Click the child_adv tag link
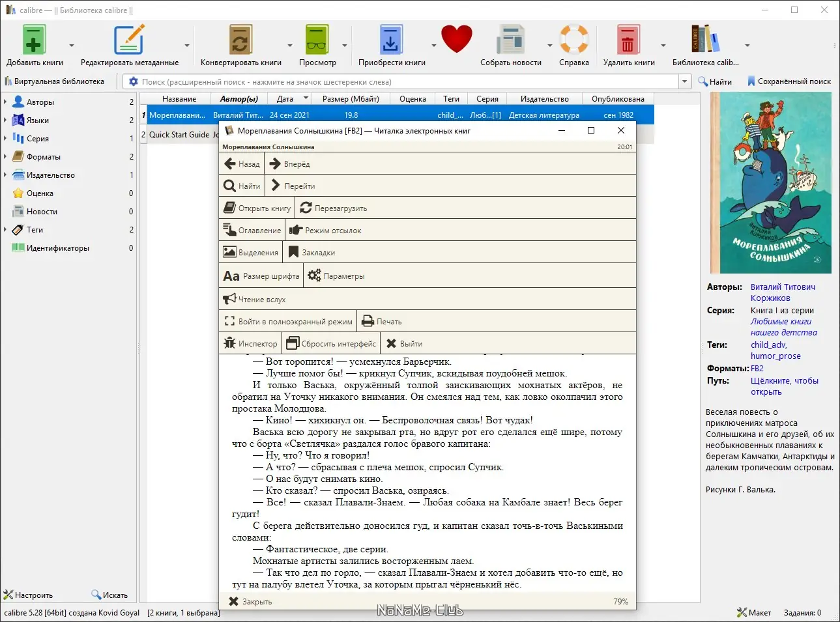 click(768, 345)
